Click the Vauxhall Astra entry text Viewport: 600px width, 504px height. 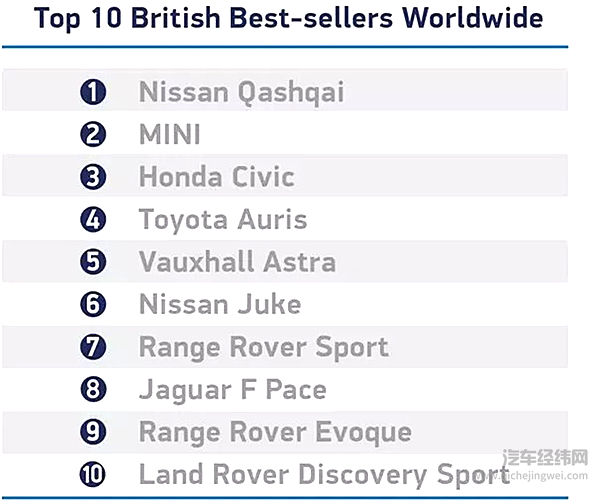[237, 262]
